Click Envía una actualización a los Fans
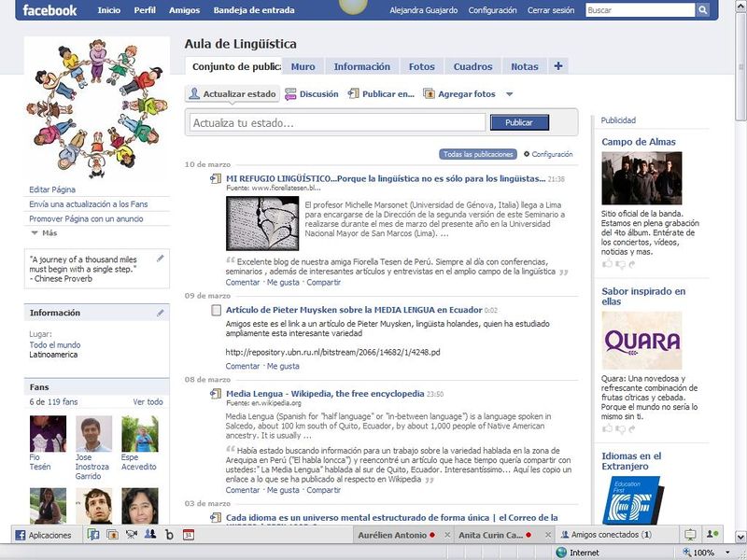 point(88,203)
